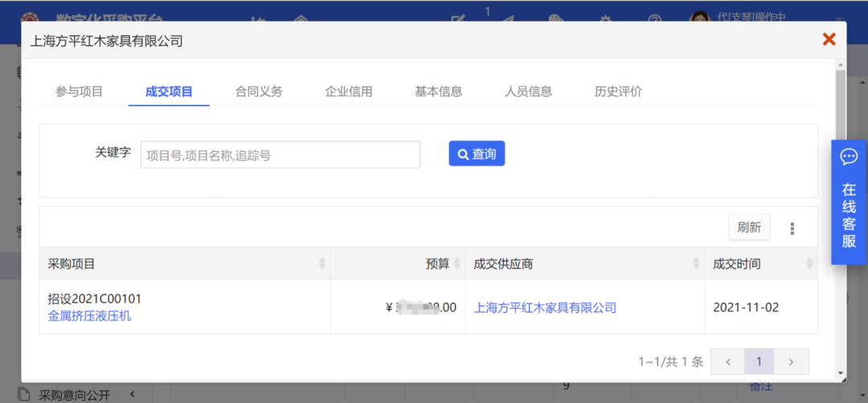Sort by 成交时间 column arrows
This screenshot has width=868, height=403.
coord(809,264)
